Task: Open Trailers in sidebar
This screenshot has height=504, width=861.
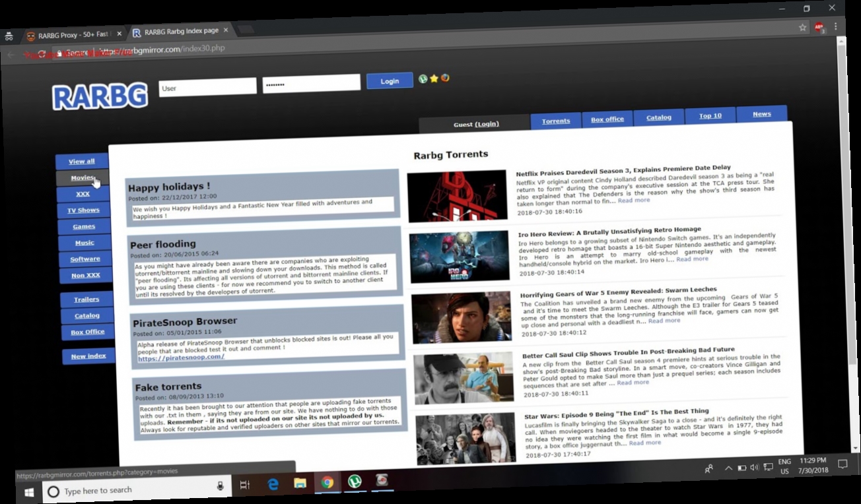Action: point(86,299)
